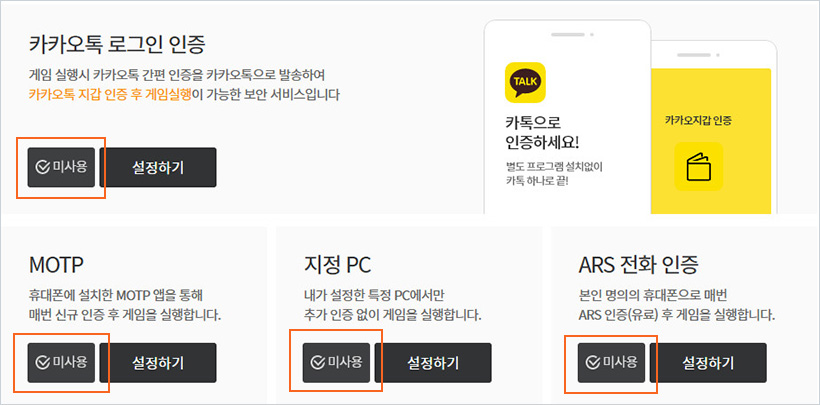The width and height of the screenshot is (820, 405).
Task: Select the MOTP section title
Action: pos(56,265)
